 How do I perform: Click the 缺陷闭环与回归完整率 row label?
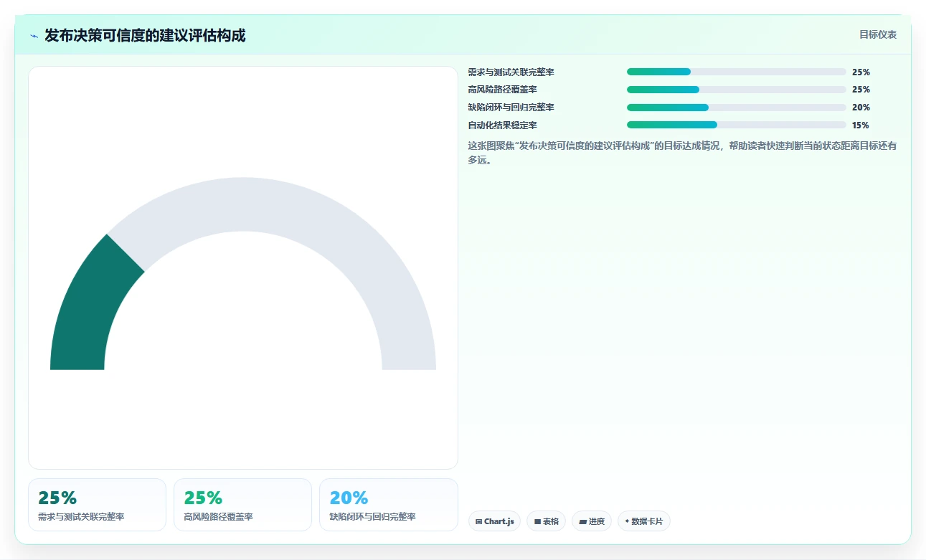point(511,108)
